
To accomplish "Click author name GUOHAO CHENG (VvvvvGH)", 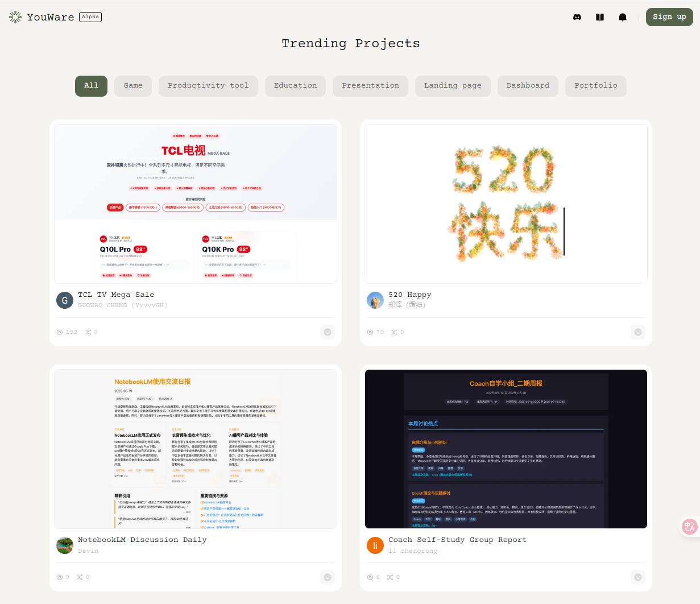I will pos(123,305).
